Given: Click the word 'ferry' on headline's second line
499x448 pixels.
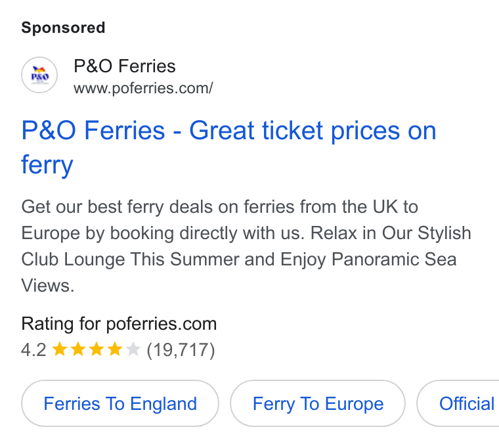Looking at the screenshot, I should click(47, 165).
